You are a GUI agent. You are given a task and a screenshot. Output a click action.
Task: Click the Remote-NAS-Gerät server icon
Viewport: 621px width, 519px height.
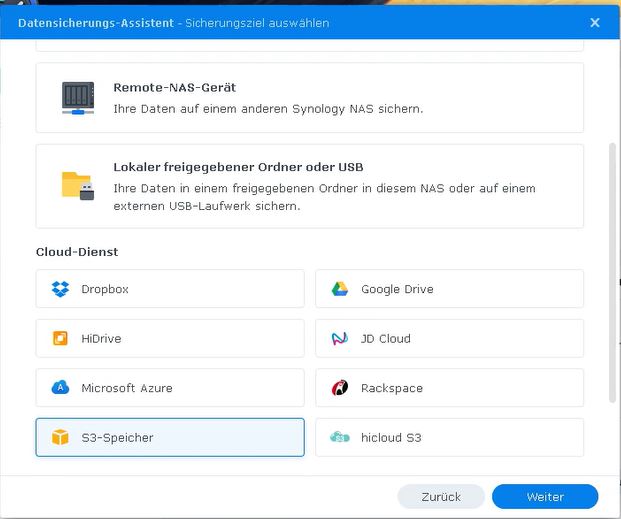pos(78,98)
